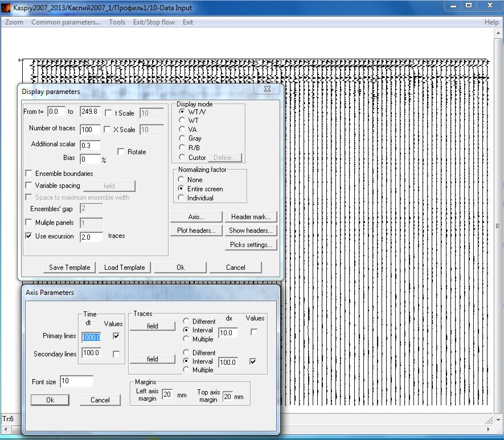The height and width of the screenshot is (440, 504).
Task: Click the Header mark... button
Action: (x=251, y=217)
